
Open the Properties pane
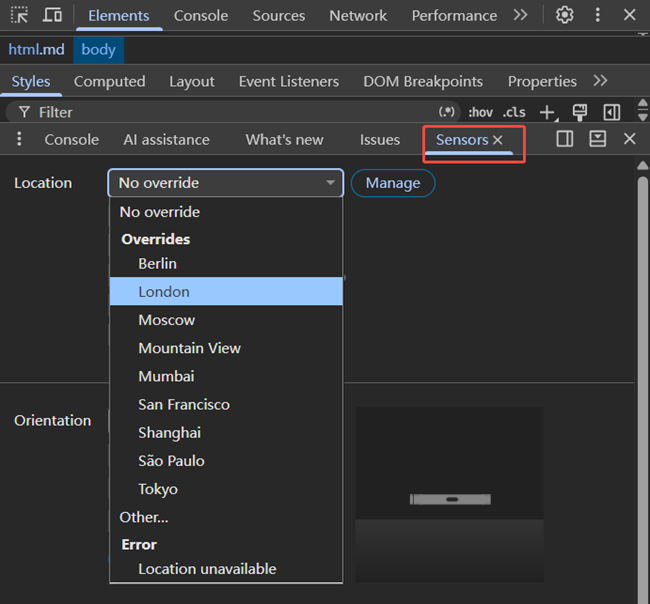(542, 82)
